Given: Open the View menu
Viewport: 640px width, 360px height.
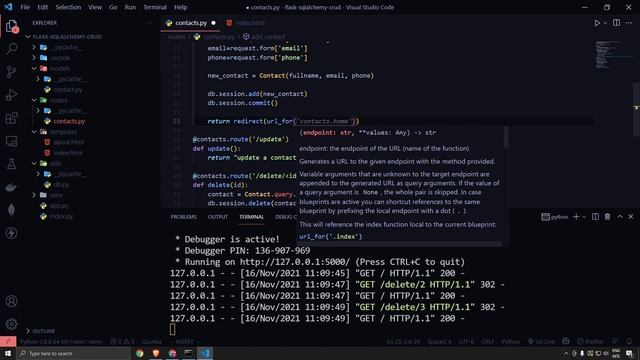Looking at the screenshot, I should coord(95,7).
